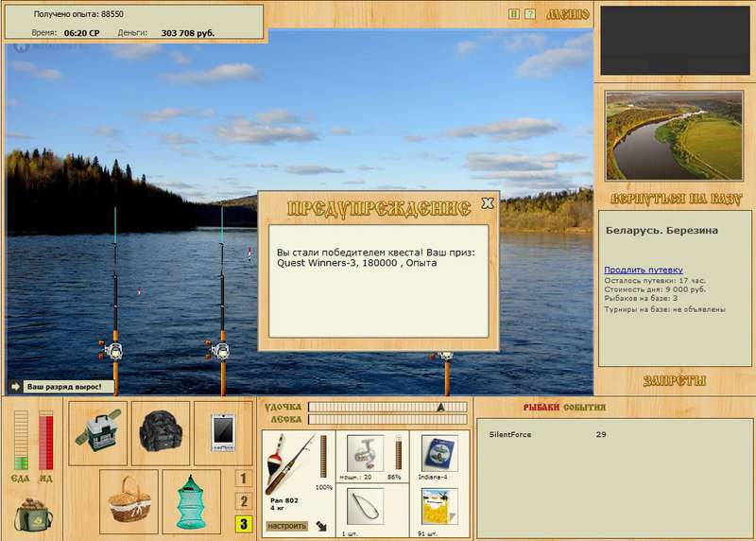
Task: Open the tackle box
Action: tap(98, 433)
